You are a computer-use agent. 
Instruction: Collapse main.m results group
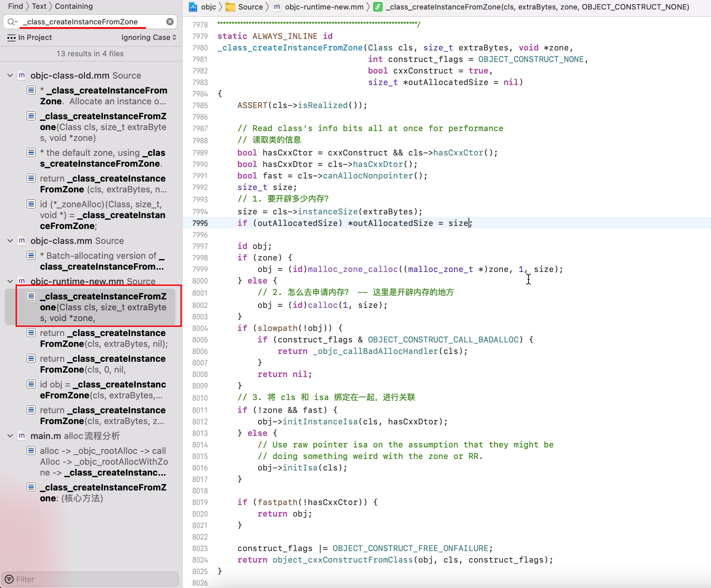tap(10, 436)
